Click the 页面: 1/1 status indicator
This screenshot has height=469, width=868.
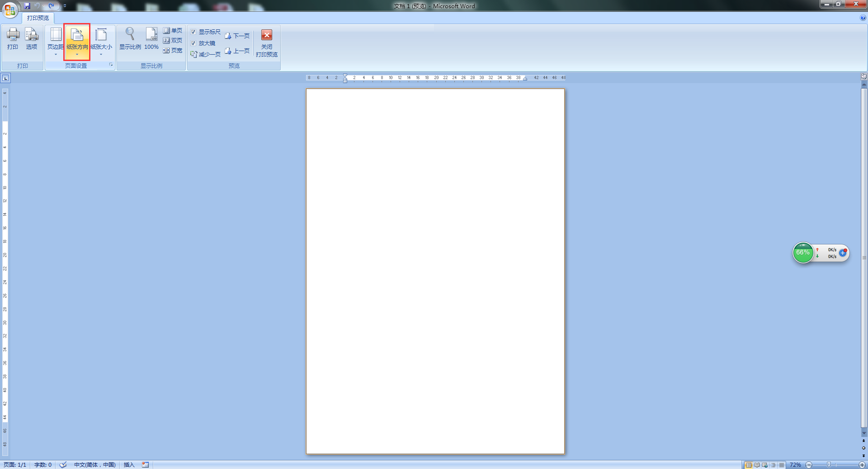click(15, 465)
